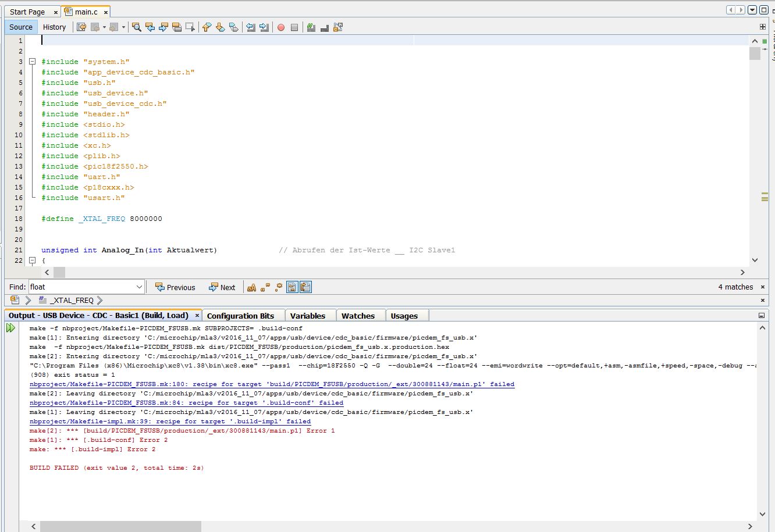Viewport: 775px width, 532px height.
Task: Toggle Regular Expression search in Find bar
Action: [278, 287]
